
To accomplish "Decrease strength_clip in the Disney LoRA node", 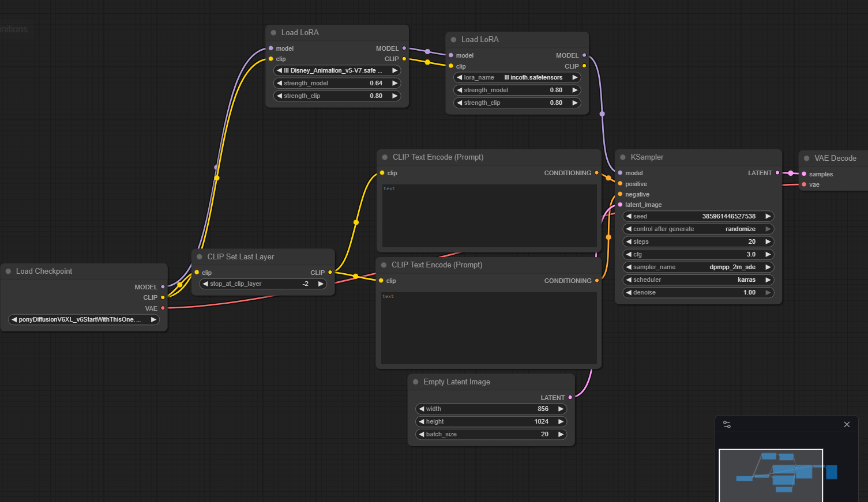I will [279, 96].
